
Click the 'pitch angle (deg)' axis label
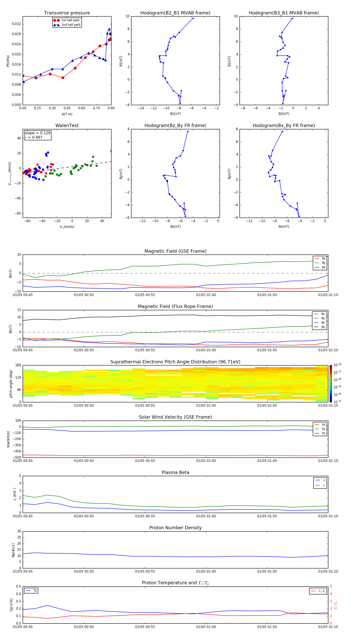(11, 383)
